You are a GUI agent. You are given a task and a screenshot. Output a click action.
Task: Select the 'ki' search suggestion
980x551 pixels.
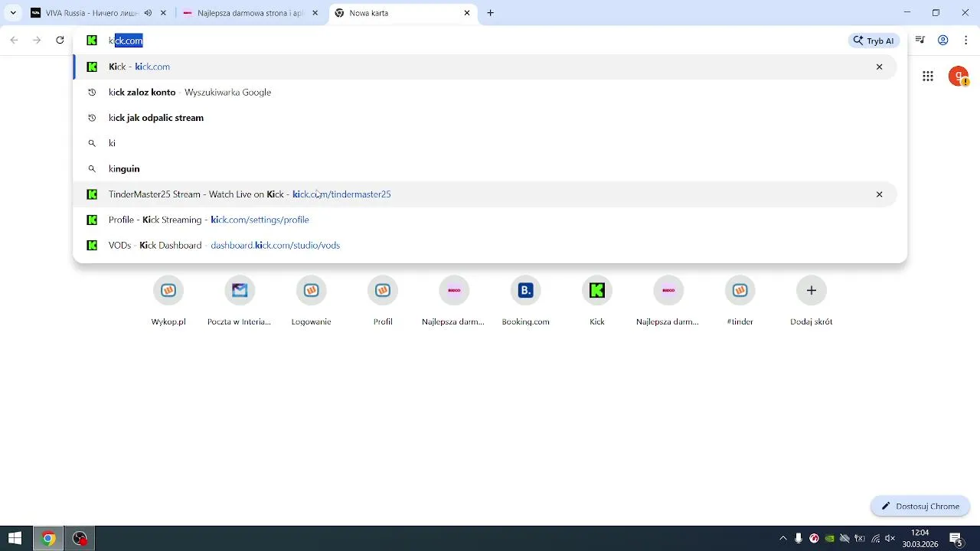[x=485, y=143]
